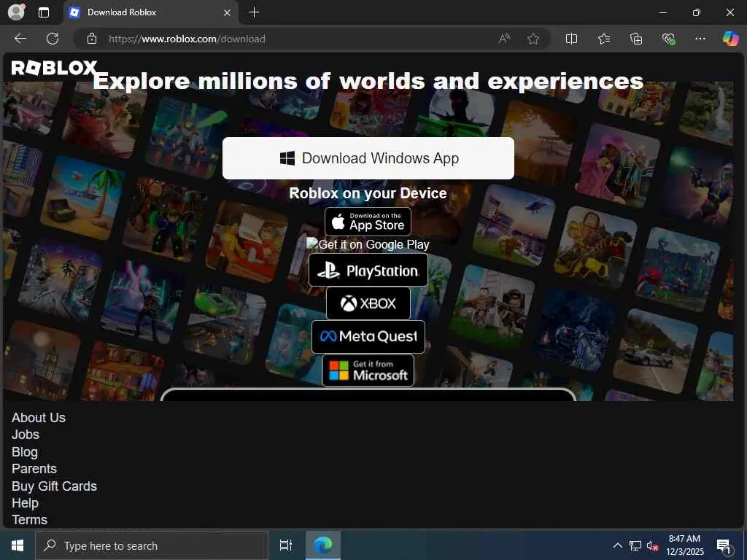
Task: Open the network status tray icon
Action: coord(635,545)
